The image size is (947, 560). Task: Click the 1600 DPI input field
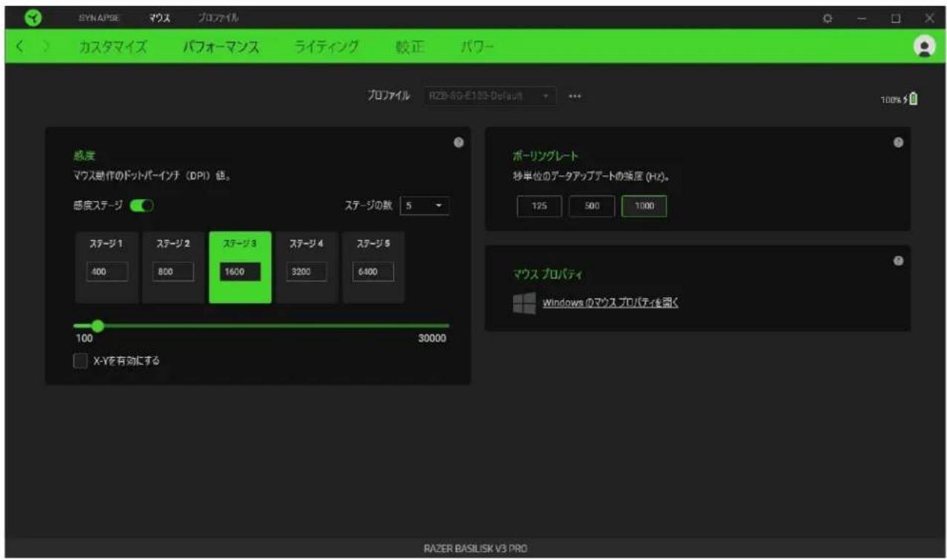[239, 272]
